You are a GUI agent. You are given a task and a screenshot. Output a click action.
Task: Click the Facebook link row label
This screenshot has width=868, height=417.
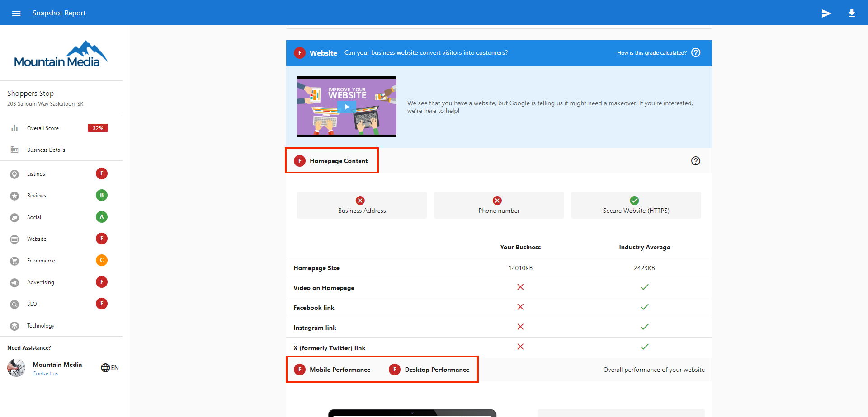pos(314,308)
